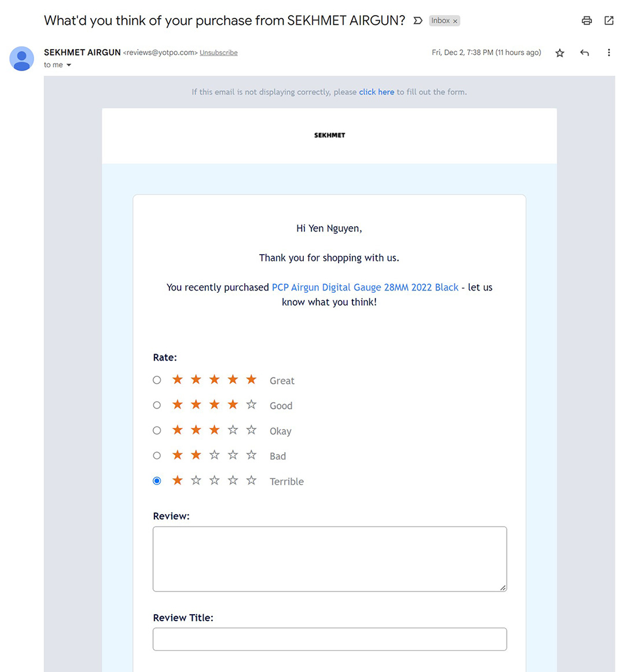Open the 'click here' form link
625x672 pixels.
377,92
